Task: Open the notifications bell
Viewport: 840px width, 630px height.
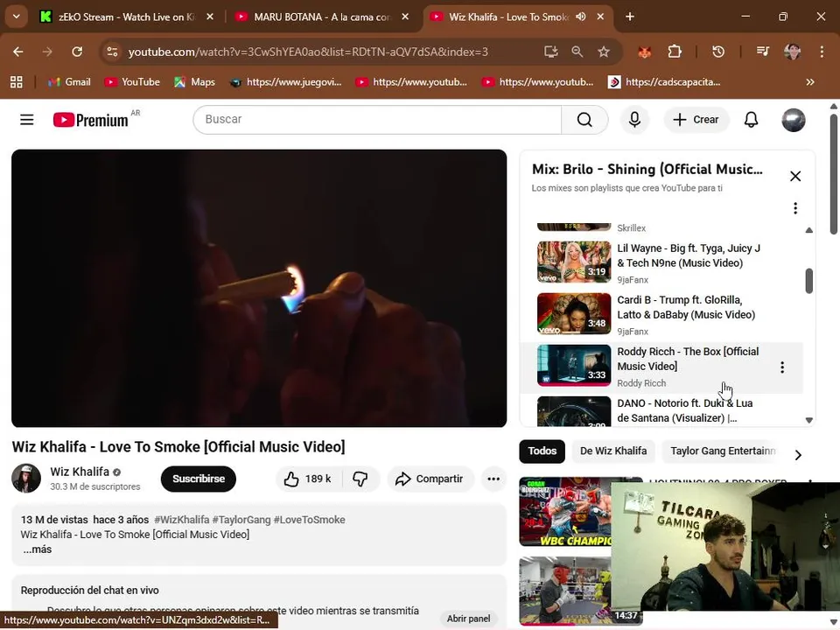Action: tap(751, 120)
